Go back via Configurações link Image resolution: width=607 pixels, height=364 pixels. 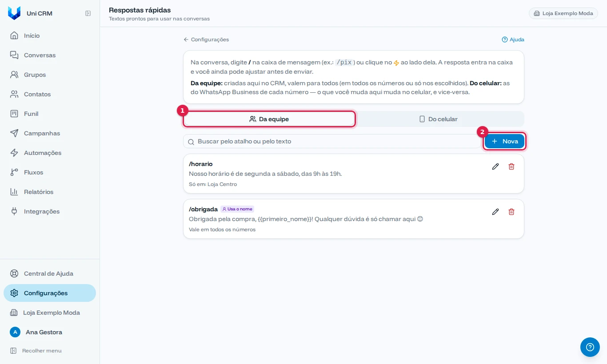[206, 40]
